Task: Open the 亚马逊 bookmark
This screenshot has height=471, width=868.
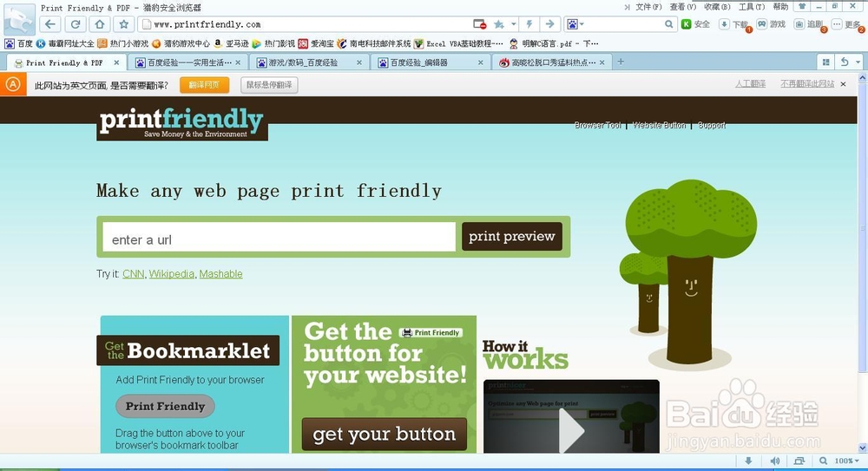Action: pos(231,43)
